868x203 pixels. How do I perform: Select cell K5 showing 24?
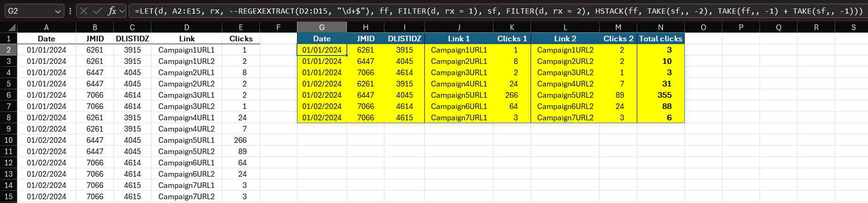pyautogui.click(x=512, y=84)
